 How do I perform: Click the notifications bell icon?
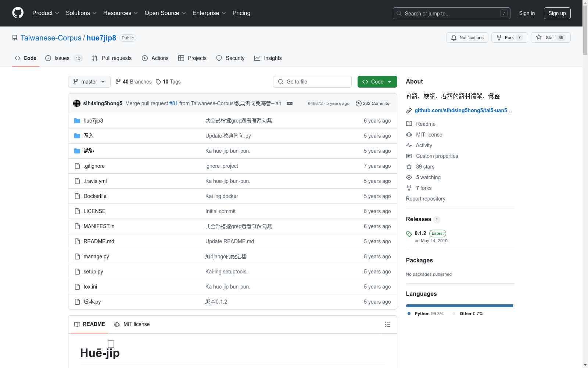point(454,38)
